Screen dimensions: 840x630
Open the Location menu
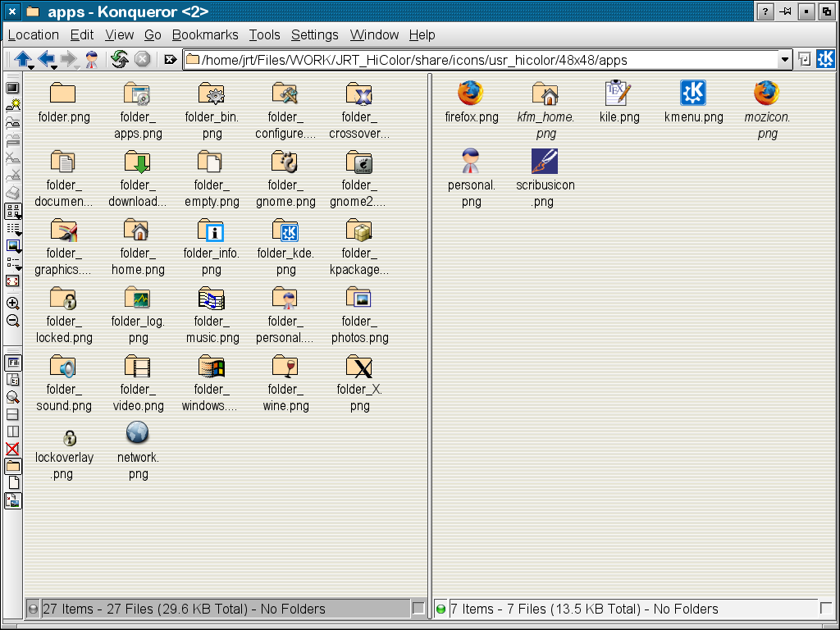pyautogui.click(x=33, y=34)
